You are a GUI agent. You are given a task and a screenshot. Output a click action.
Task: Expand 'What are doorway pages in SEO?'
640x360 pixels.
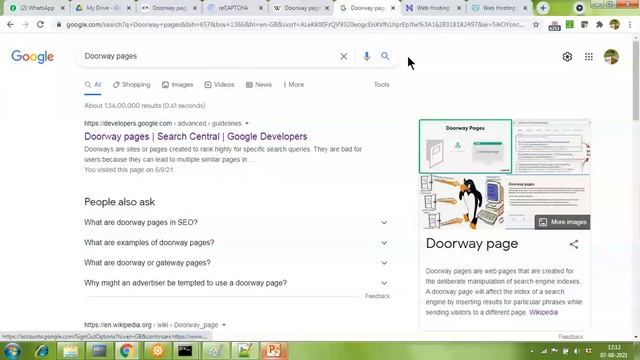tap(237, 222)
